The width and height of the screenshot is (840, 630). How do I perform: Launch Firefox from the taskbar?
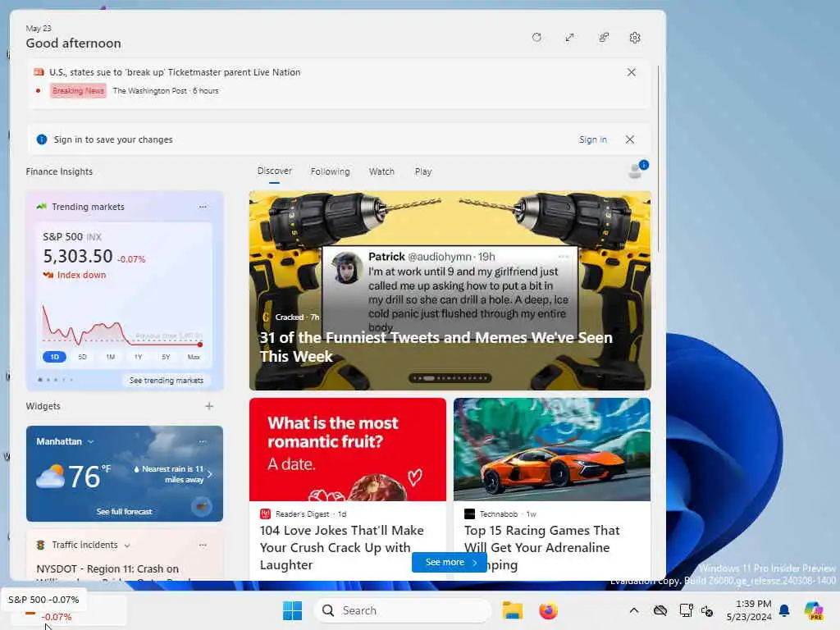pos(548,610)
